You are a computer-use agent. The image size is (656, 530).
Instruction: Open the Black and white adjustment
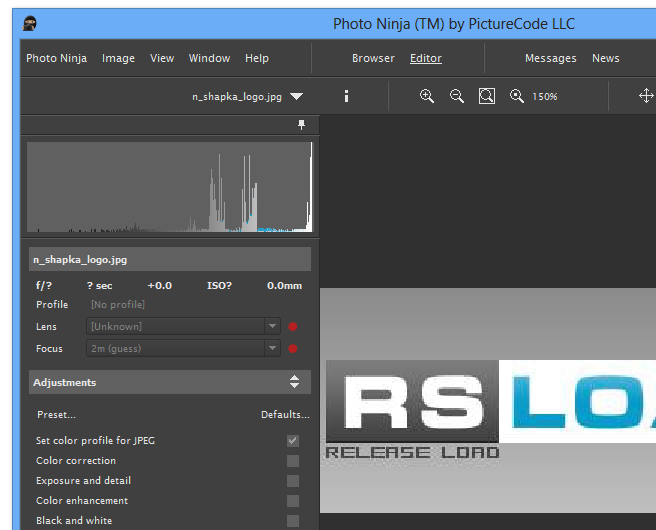74,521
